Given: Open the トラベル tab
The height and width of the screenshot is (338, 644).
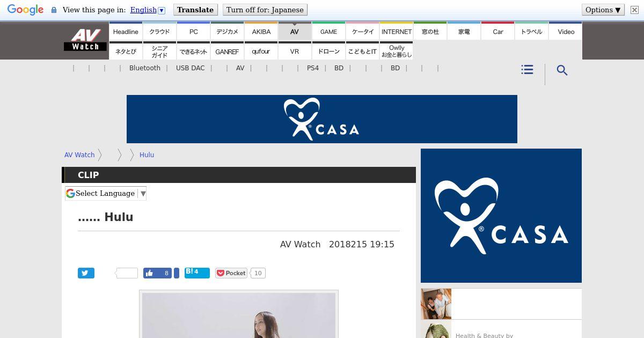Looking at the screenshot, I should [x=531, y=31].
